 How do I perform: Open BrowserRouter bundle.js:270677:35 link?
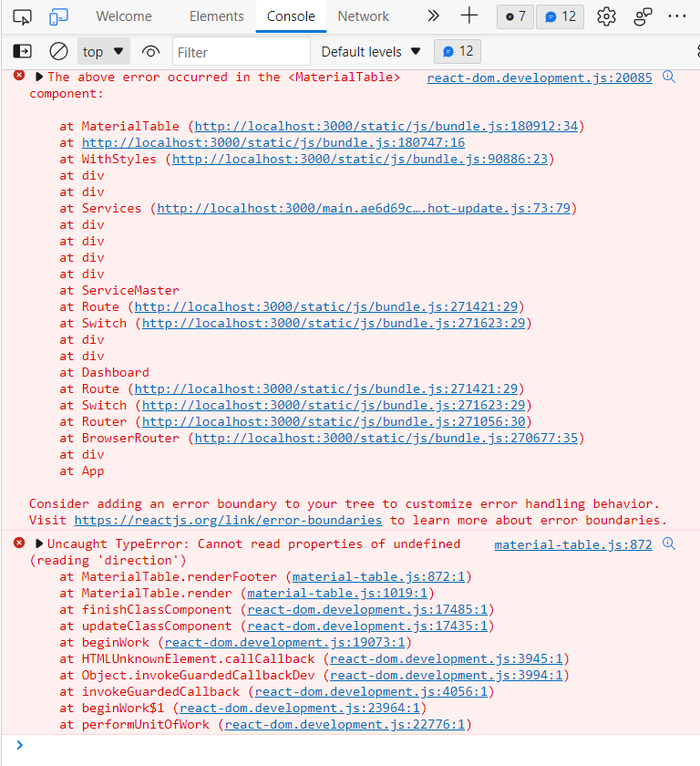[386, 438]
